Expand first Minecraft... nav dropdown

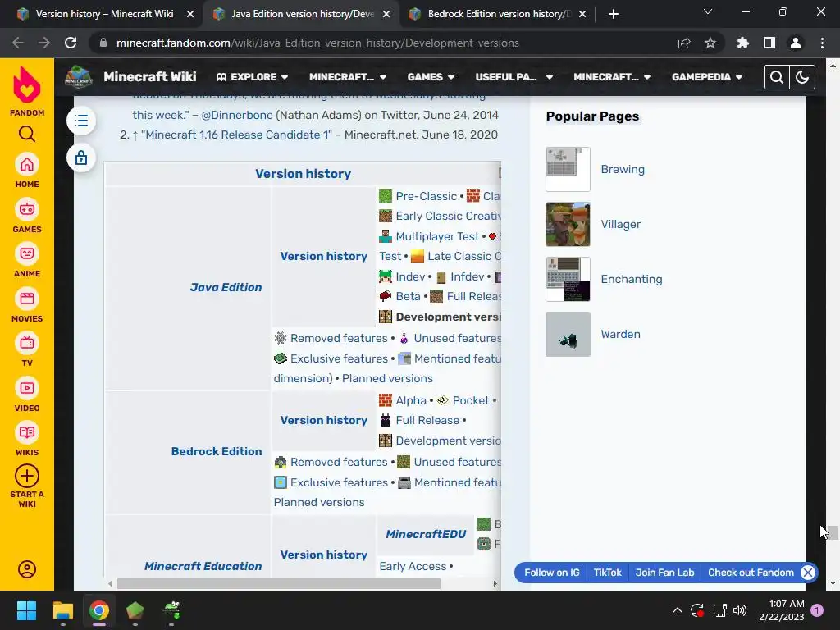(348, 77)
